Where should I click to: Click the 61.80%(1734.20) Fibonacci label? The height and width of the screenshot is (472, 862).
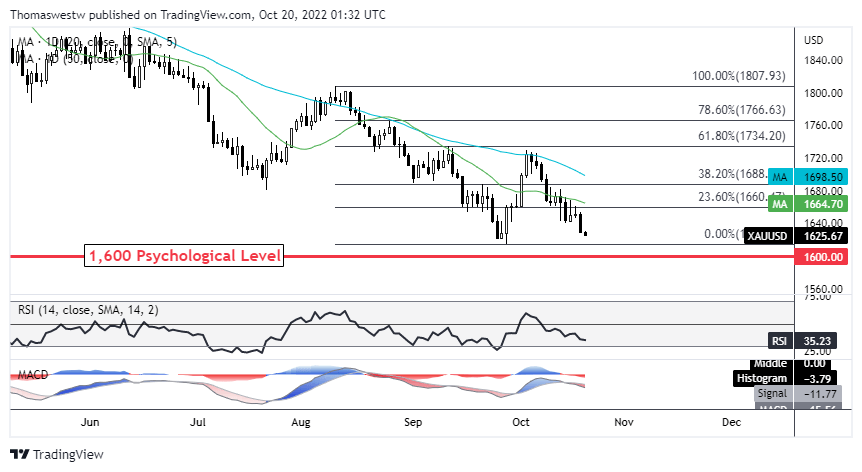[742, 136]
